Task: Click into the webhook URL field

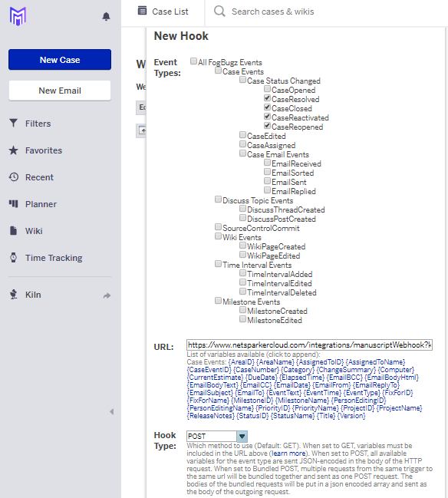Action: (309, 345)
